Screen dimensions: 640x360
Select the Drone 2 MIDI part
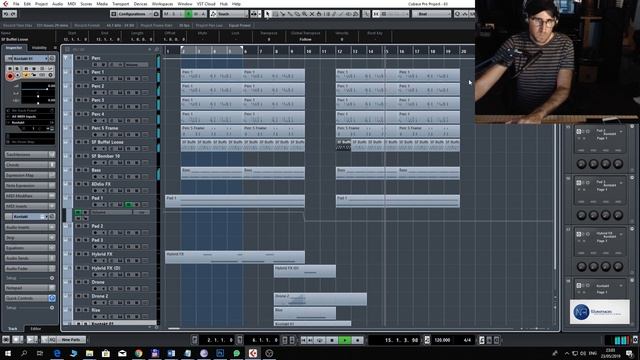(x=320, y=299)
